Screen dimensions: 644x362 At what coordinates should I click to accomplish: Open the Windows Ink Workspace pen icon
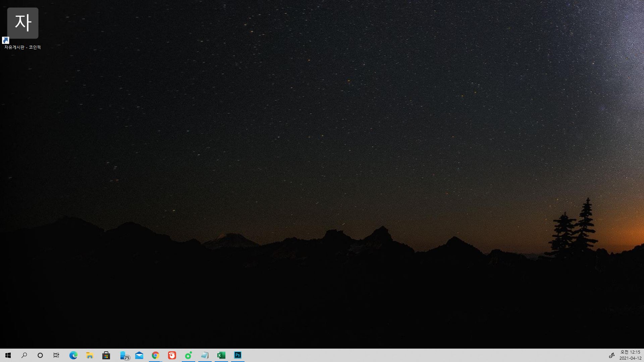[611, 355]
